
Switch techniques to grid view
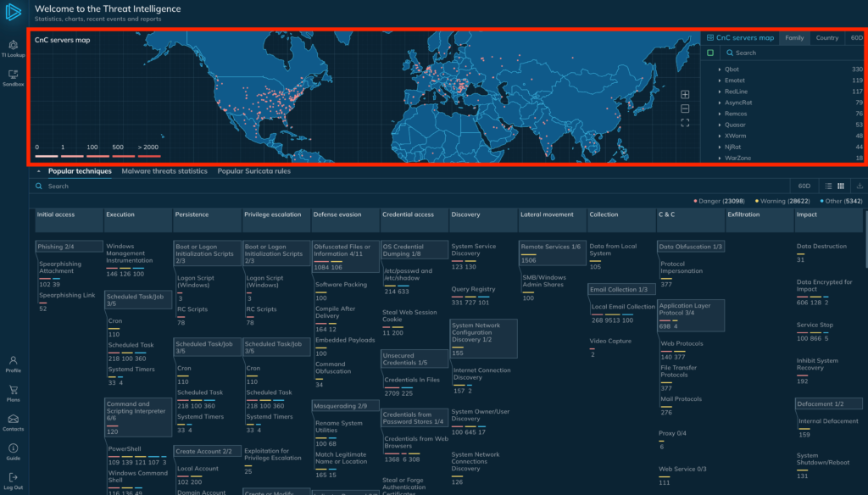(x=840, y=186)
